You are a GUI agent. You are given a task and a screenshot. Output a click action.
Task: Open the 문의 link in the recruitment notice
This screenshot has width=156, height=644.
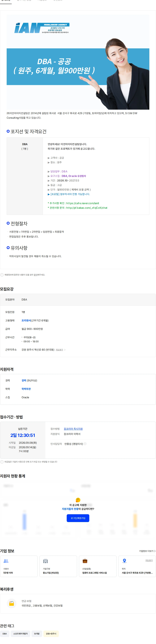pos(36,275)
